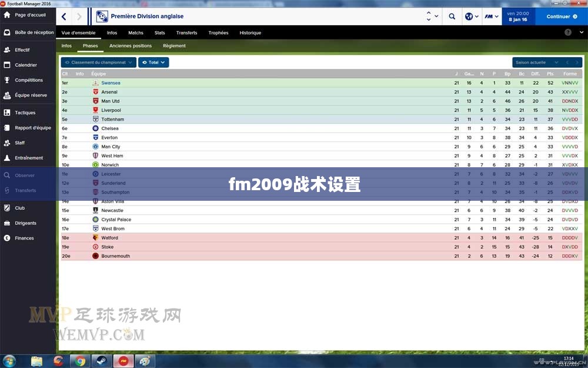Open Chelsea team link
The height and width of the screenshot is (368, 588).
pyautogui.click(x=109, y=128)
